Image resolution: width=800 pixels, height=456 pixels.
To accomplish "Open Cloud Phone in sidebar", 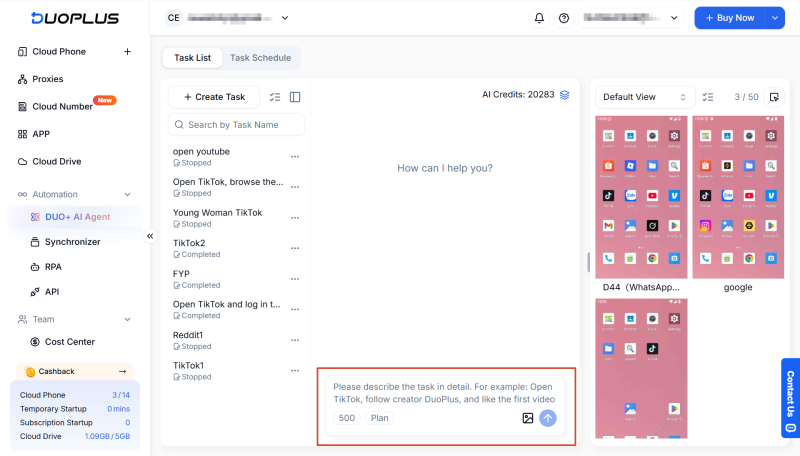I will coord(59,52).
